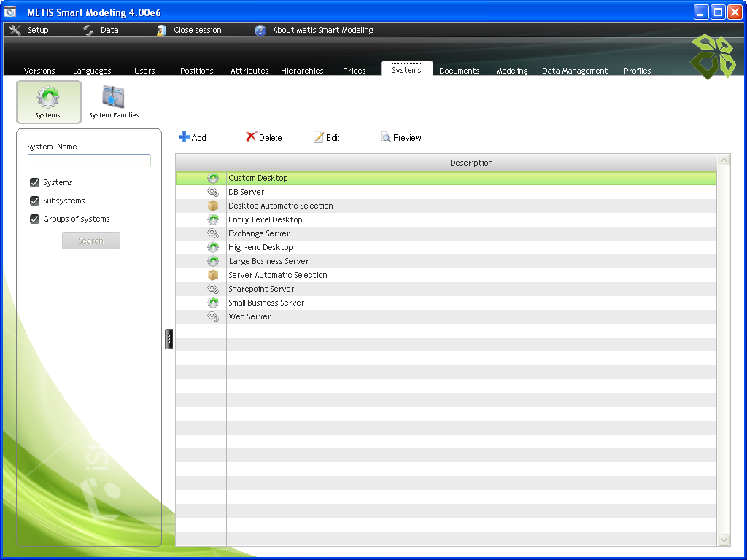Switch to the Data Management tab
Screen dimensions: 747x560
575,71
